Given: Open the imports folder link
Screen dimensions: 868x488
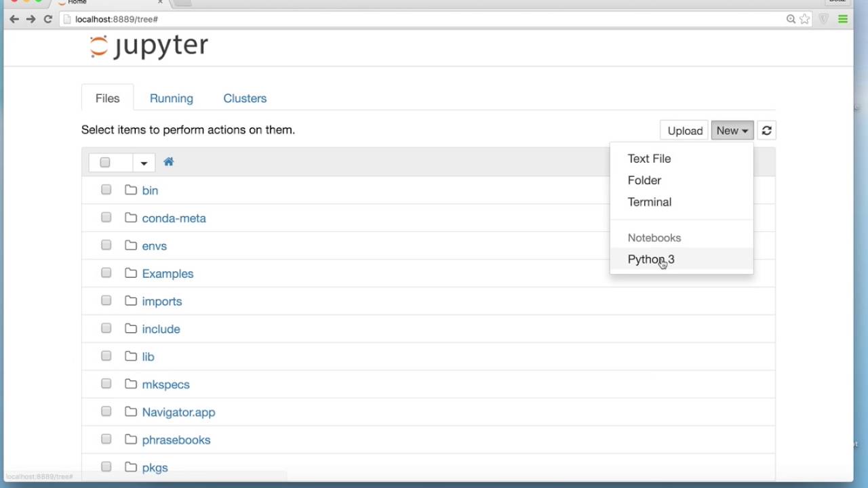Looking at the screenshot, I should [162, 302].
